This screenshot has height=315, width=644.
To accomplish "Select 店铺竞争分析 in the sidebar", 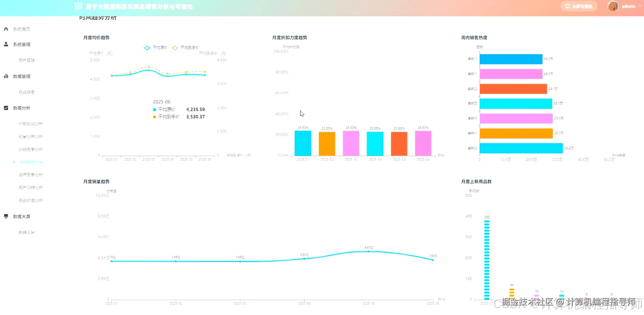I will pyautogui.click(x=31, y=150).
